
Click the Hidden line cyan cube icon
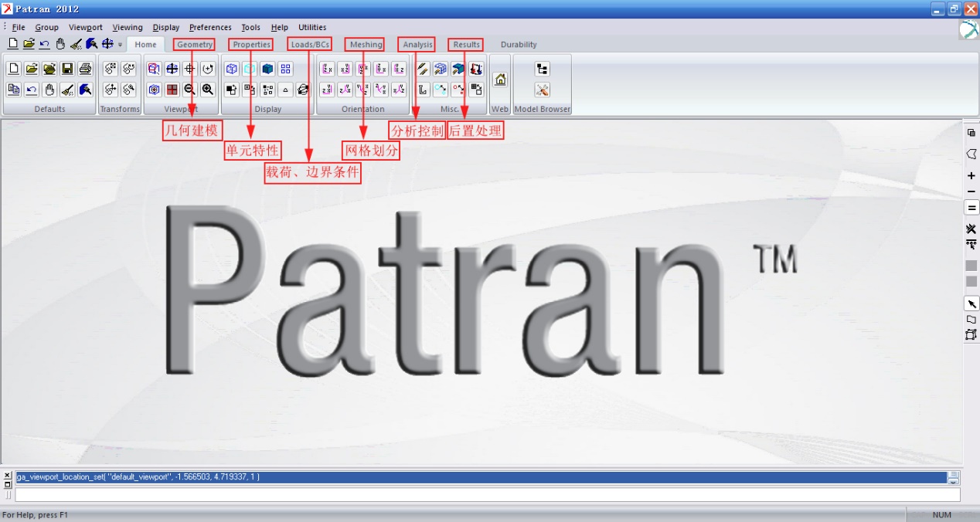pyautogui.click(x=250, y=69)
